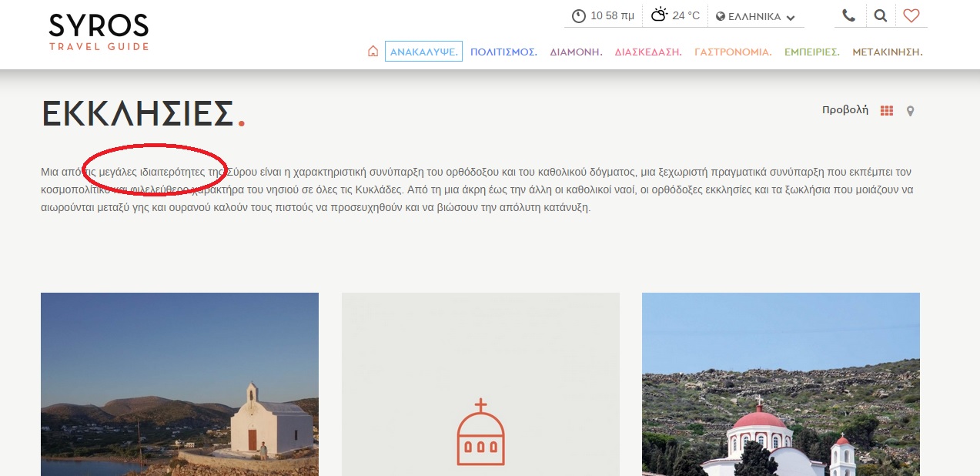Switch to grid view icon
Screen dimensions: 980x476
pyautogui.click(x=887, y=111)
